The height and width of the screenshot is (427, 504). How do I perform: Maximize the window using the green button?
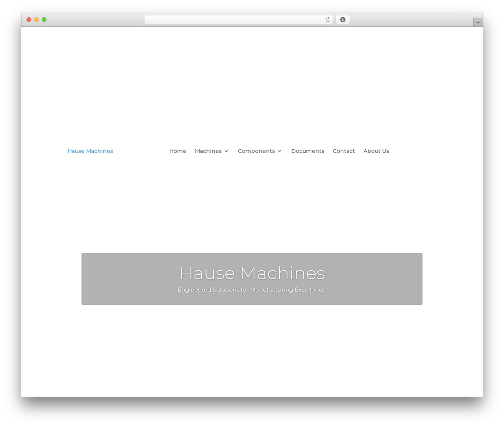point(44,20)
